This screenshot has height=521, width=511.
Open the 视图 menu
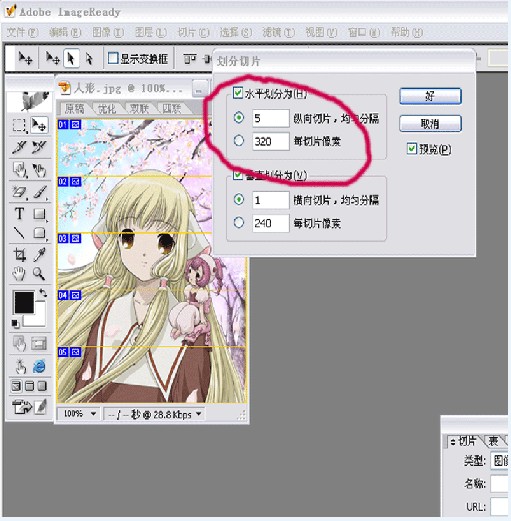point(321,32)
